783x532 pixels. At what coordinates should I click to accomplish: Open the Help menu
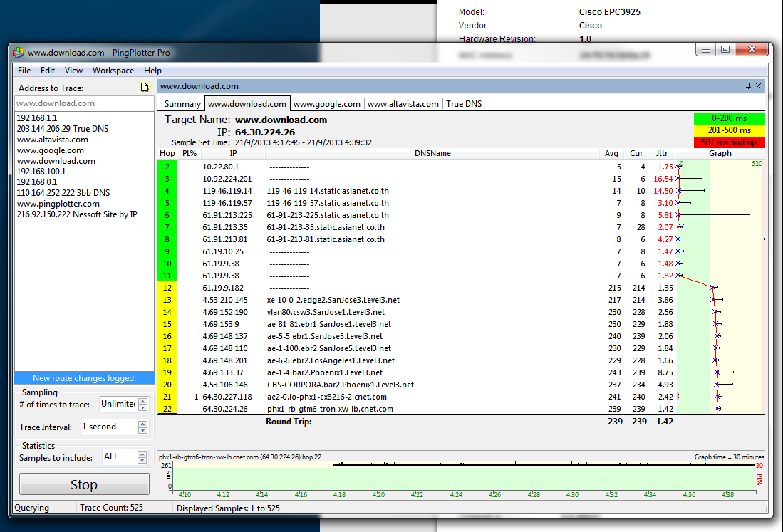(x=152, y=71)
